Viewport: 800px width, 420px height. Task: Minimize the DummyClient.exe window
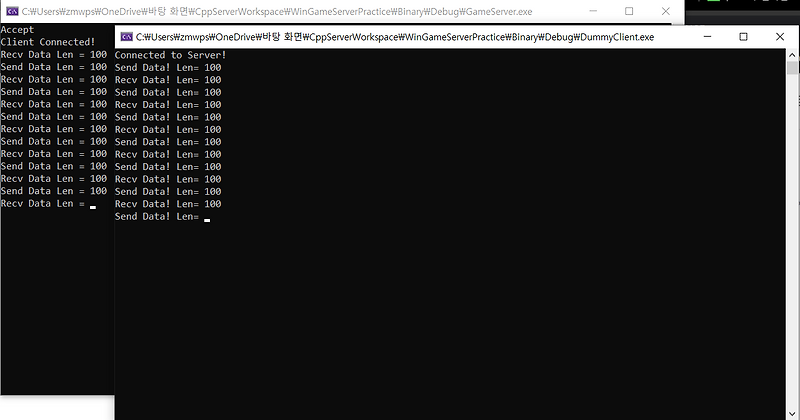click(707, 37)
